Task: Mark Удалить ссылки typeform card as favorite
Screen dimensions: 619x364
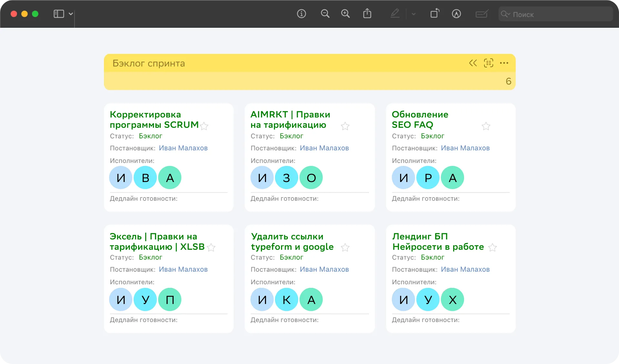Action: click(x=345, y=248)
